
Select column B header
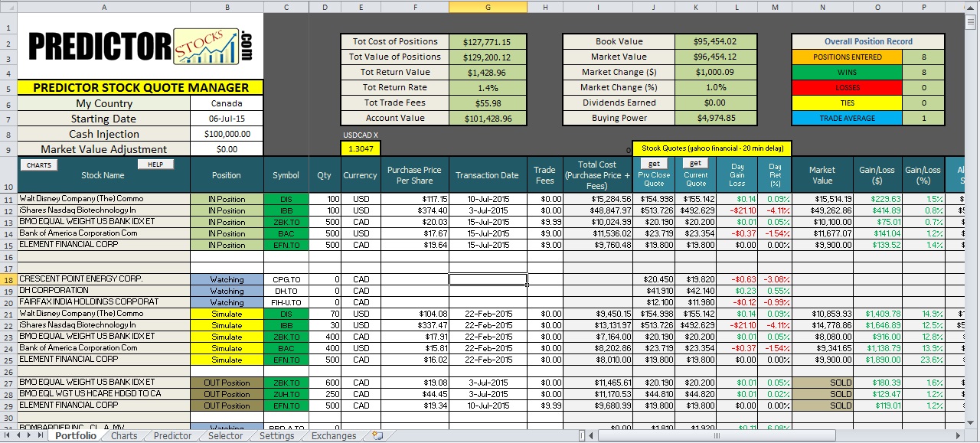[x=227, y=7]
